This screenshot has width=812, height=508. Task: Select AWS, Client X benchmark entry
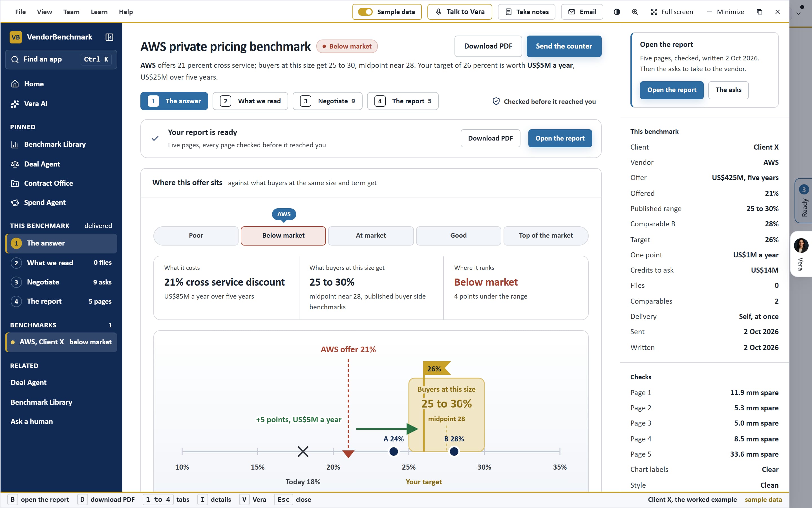pyautogui.click(x=61, y=342)
